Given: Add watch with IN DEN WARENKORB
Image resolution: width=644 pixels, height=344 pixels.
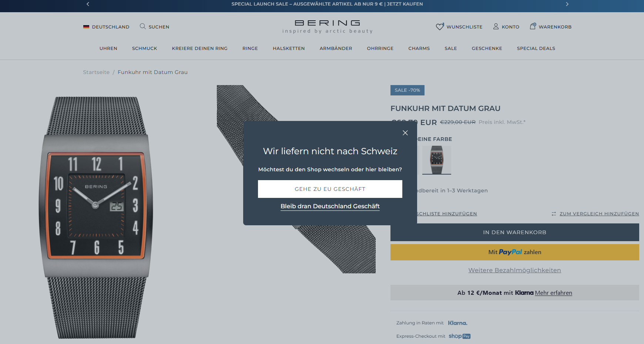Looking at the screenshot, I should (x=515, y=232).
